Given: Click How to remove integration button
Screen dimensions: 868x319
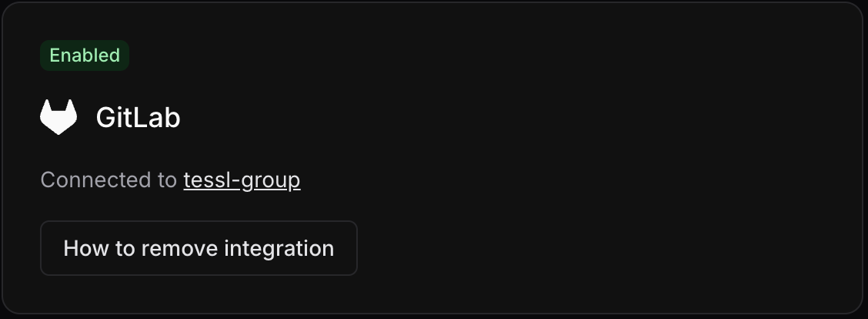Looking at the screenshot, I should [x=199, y=248].
